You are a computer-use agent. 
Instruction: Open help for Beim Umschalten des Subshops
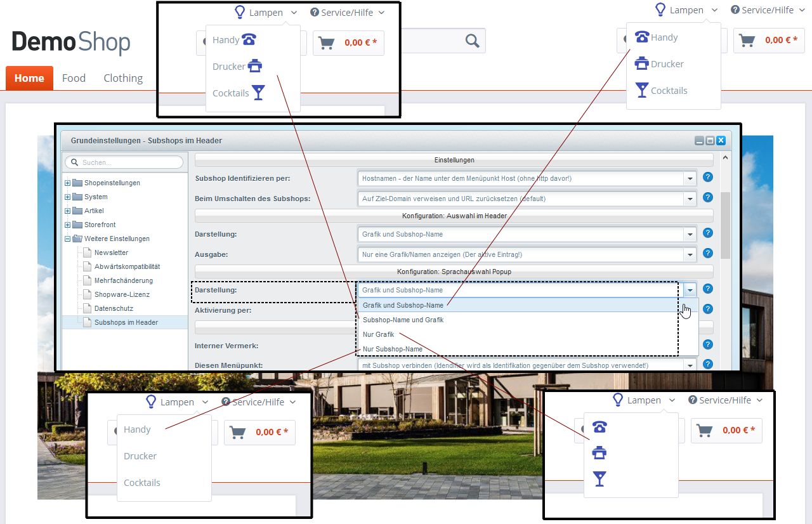pyautogui.click(x=708, y=198)
